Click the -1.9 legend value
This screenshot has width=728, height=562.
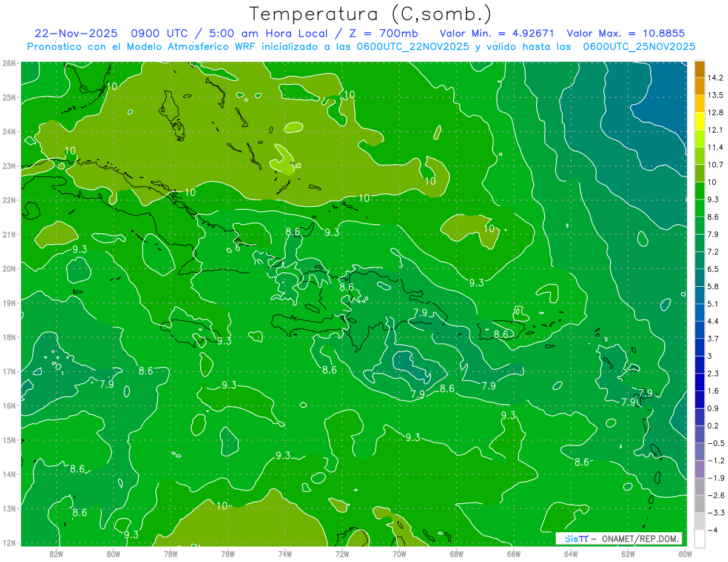pos(715,478)
